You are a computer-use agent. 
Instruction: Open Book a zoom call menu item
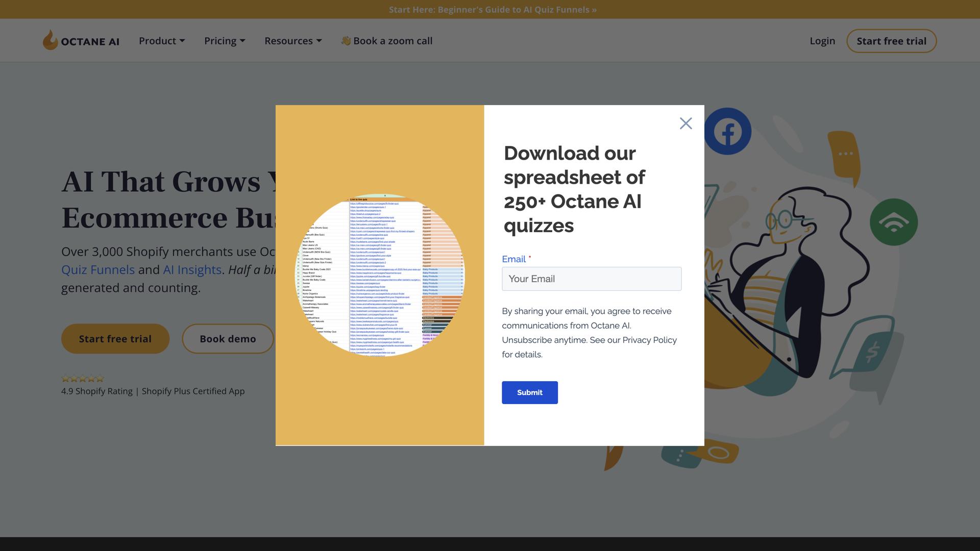pyautogui.click(x=393, y=41)
